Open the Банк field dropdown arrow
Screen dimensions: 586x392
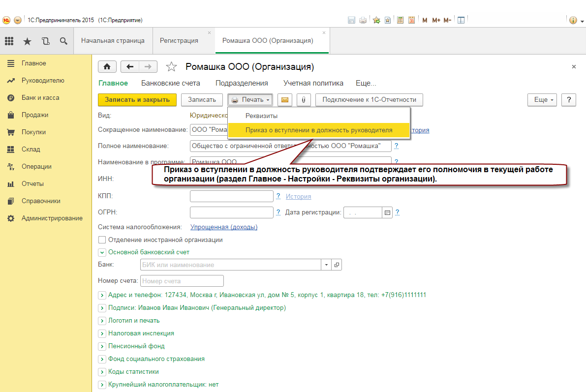326,265
